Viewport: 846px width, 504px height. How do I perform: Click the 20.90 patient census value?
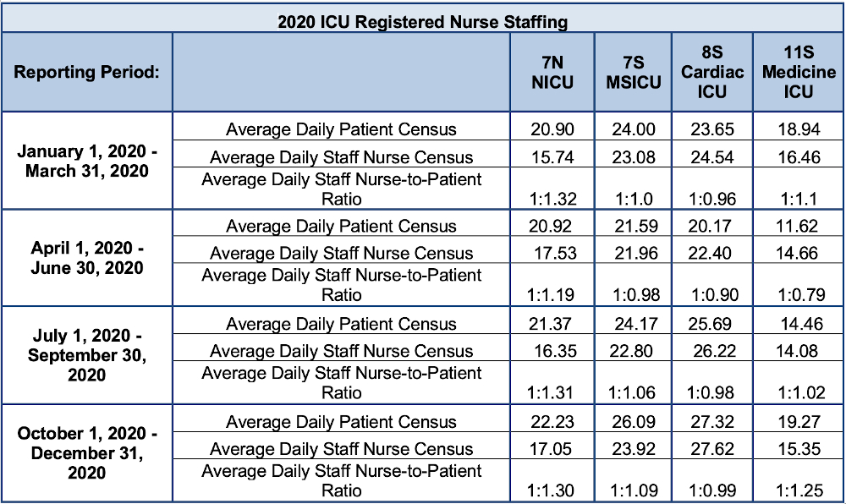pyautogui.click(x=552, y=129)
